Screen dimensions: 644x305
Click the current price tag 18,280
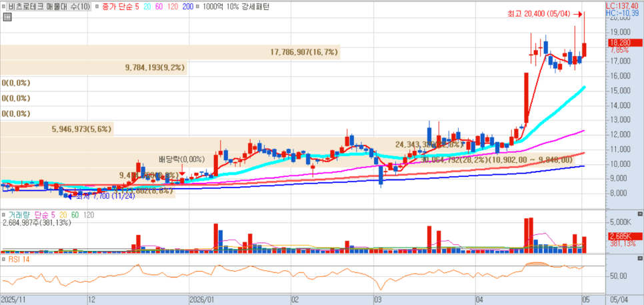click(624, 43)
